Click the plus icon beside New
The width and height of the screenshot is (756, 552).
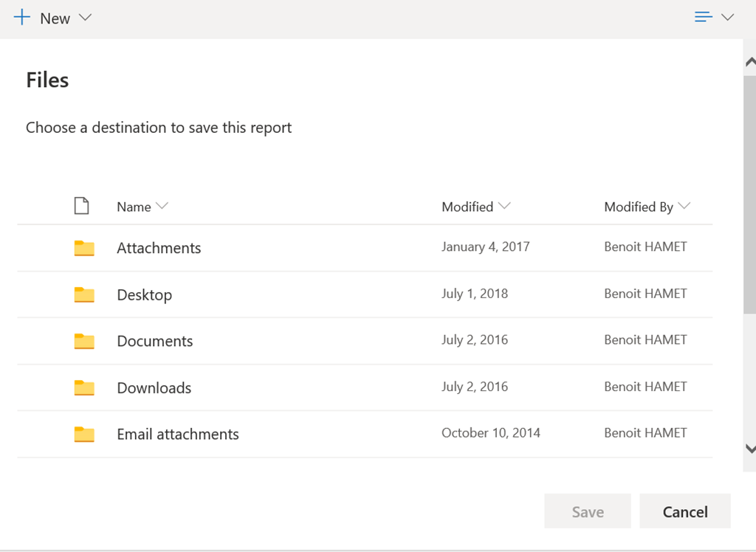22,18
